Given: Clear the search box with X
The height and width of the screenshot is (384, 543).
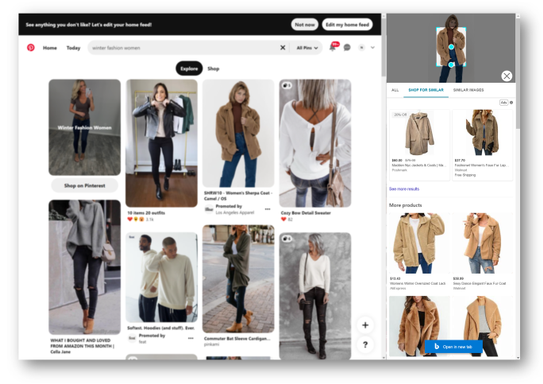Looking at the screenshot, I should click(x=283, y=47).
